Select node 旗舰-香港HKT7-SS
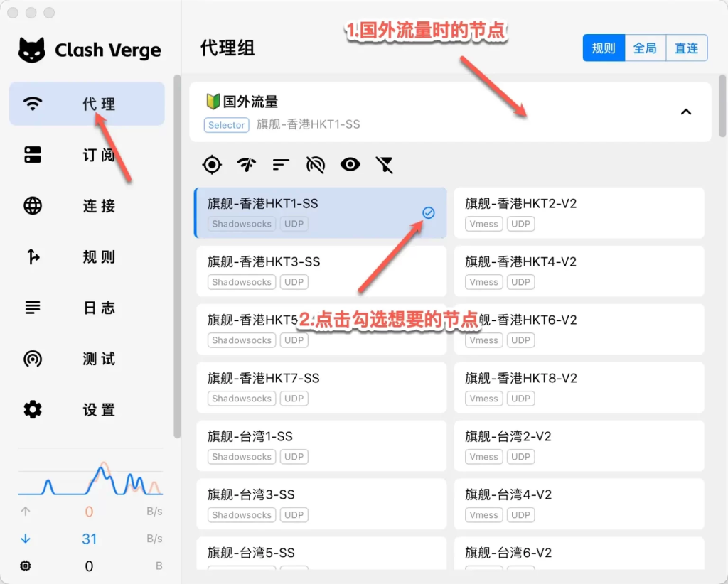Viewport: 728px width, 584px height. pyautogui.click(x=320, y=387)
